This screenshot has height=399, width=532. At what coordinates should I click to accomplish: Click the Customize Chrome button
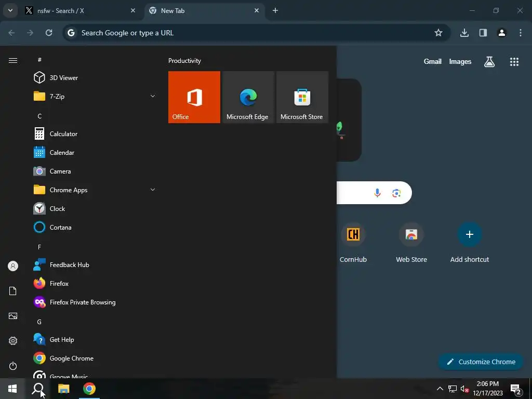coord(481,362)
